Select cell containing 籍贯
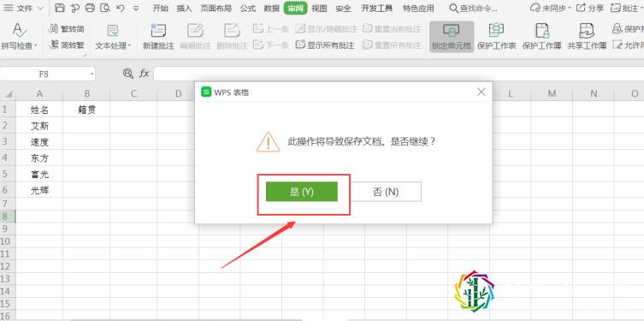Viewport: 644px width, 321px height. click(x=86, y=110)
